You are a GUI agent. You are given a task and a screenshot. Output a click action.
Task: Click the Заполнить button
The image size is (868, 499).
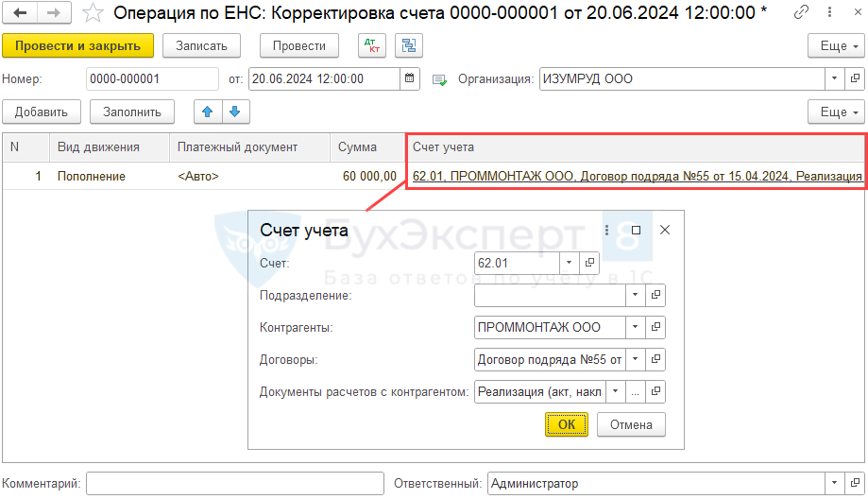point(131,112)
